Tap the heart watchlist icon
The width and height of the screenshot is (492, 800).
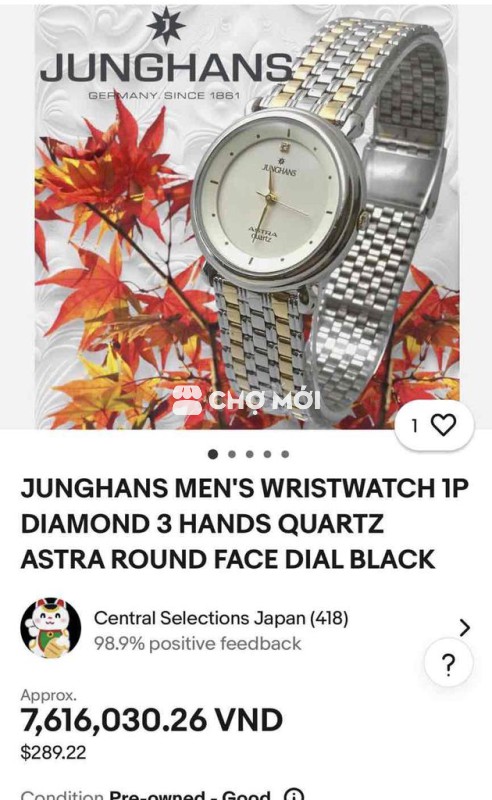pos(443,424)
